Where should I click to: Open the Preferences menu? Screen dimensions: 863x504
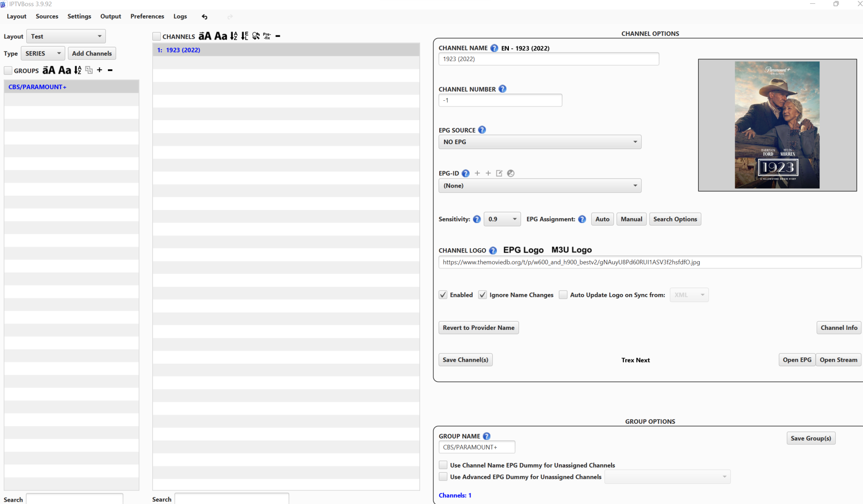pyautogui.click(x=147, y=16)
